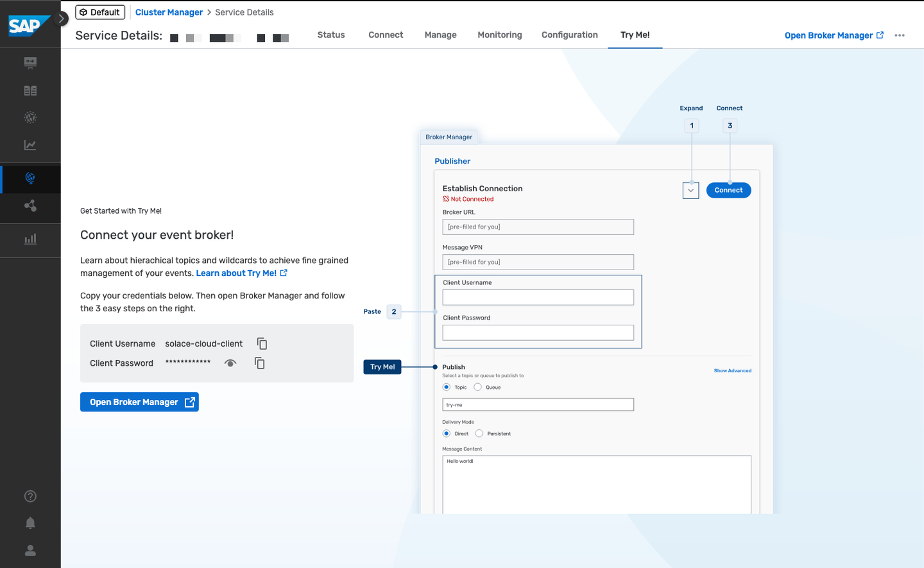The width and height of the screenshot is (924, 568).
Task: View notifications bell icon
Action: tap(30, 523)
